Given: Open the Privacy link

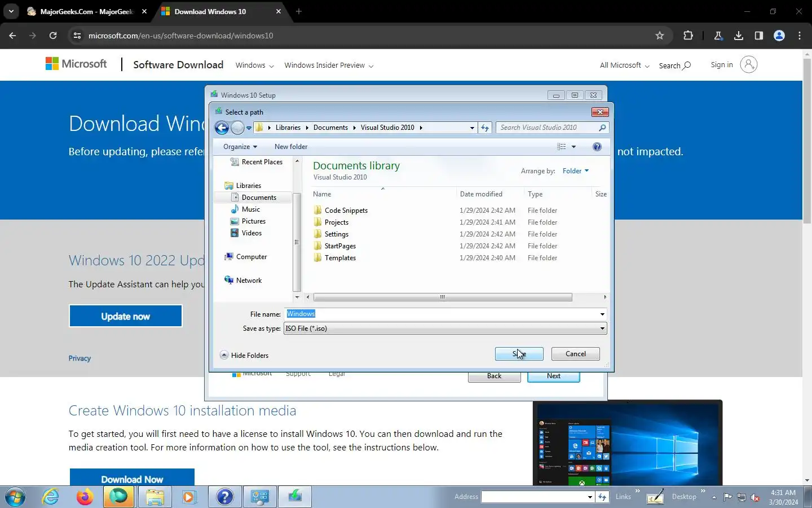Looking at the screenshot, I should pos(80,358).
